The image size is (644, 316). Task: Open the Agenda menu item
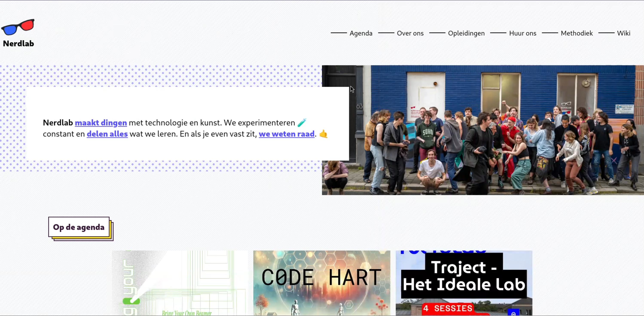(x=361, y=33)
